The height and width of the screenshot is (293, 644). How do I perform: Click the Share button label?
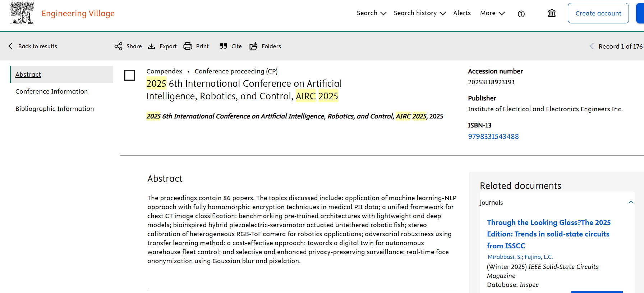coord(134,46)
